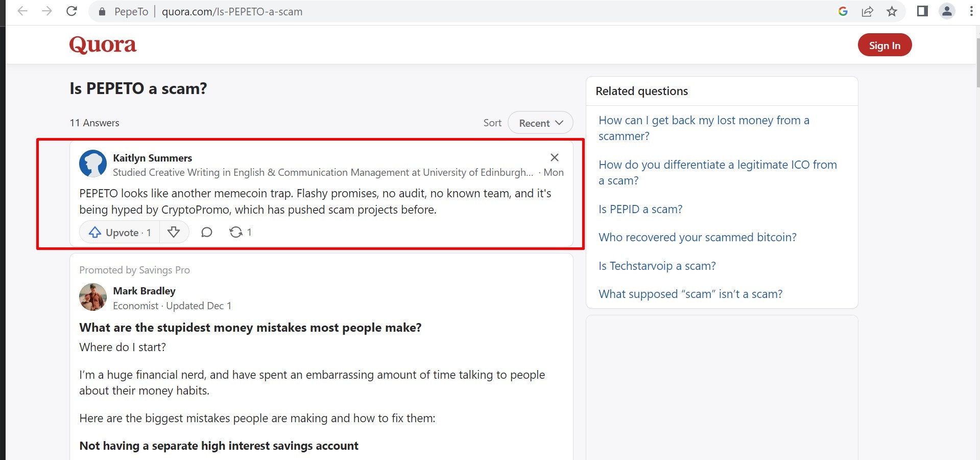Open 'How do you differentiate a legitimate ICO' link
The width and height of the screenshot is (980, 460).
[718, 172]
